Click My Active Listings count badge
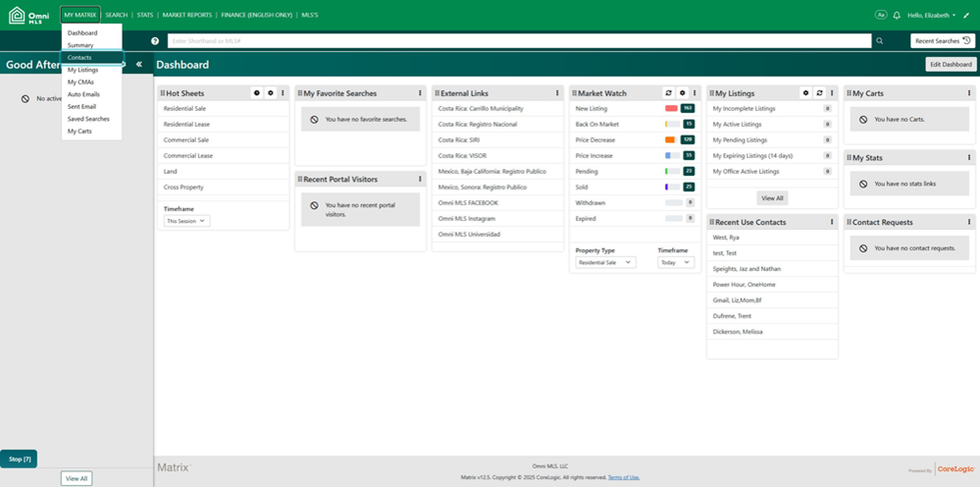The image size is (980, 487). pos(827,124)
